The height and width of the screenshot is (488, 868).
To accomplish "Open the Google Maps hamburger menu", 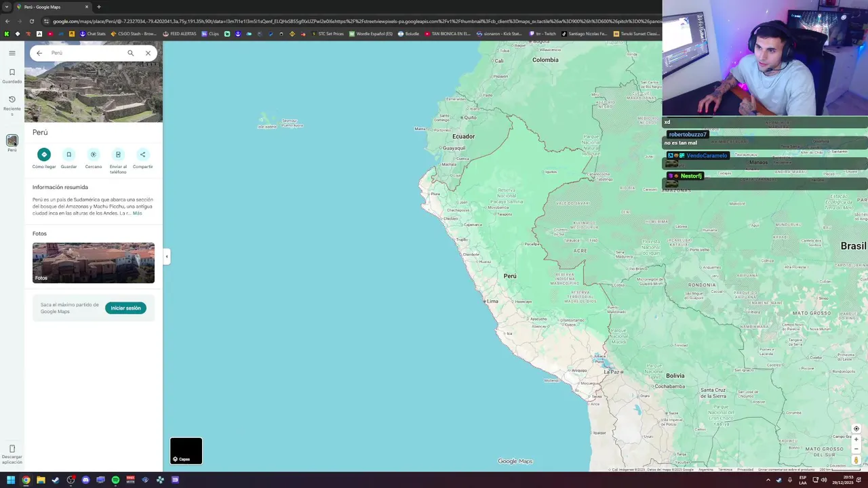I will (12, 53).
